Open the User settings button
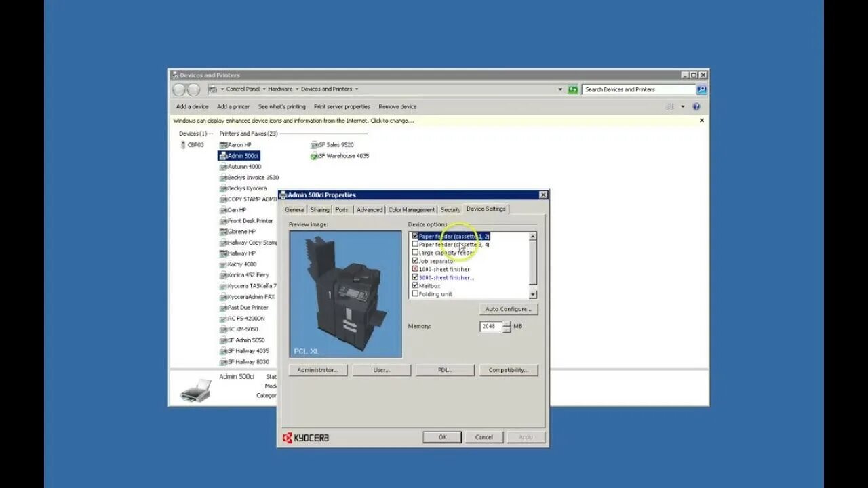 (381, 370)
